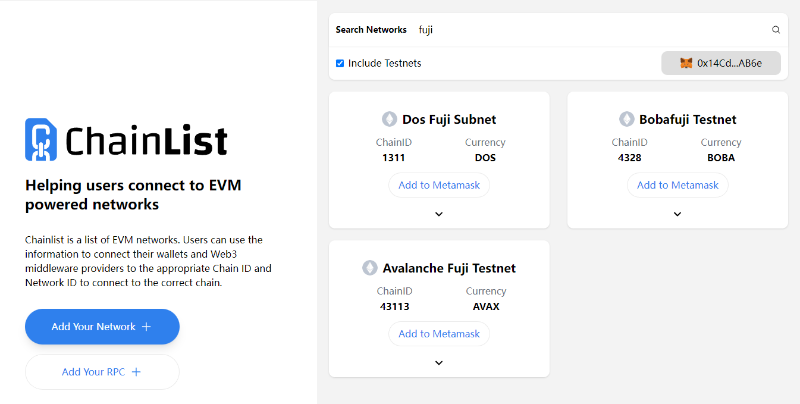The height and width of the screenshot is (404, 800).
Task: Add Bobafuji Testnet to Metamask
Action: coord(677,185)
